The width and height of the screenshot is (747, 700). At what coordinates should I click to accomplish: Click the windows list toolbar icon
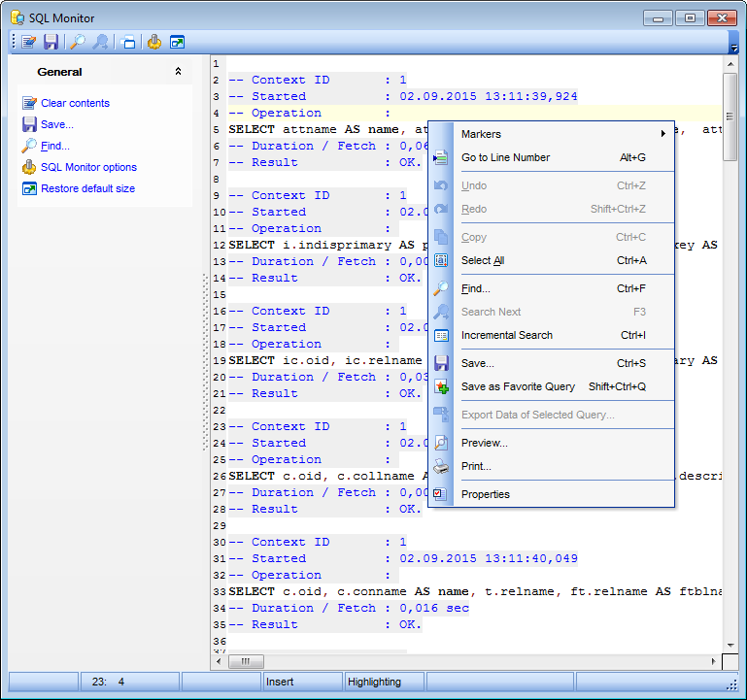tap(128, 42)
